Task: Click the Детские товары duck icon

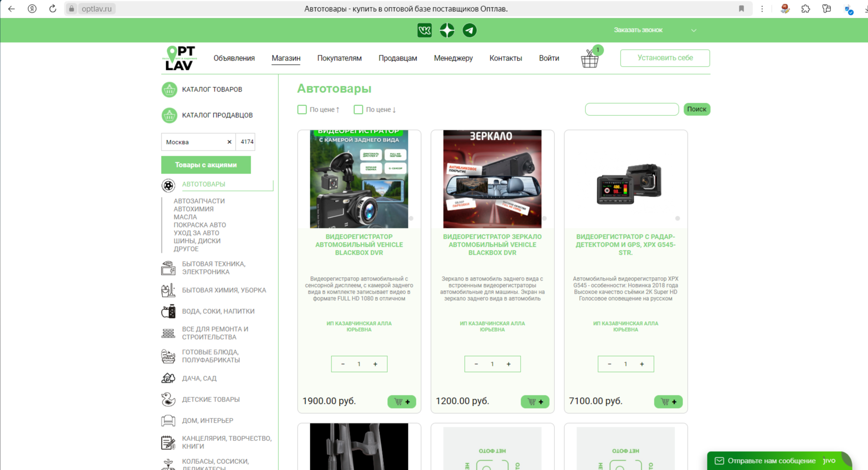Action: point(168,399)
